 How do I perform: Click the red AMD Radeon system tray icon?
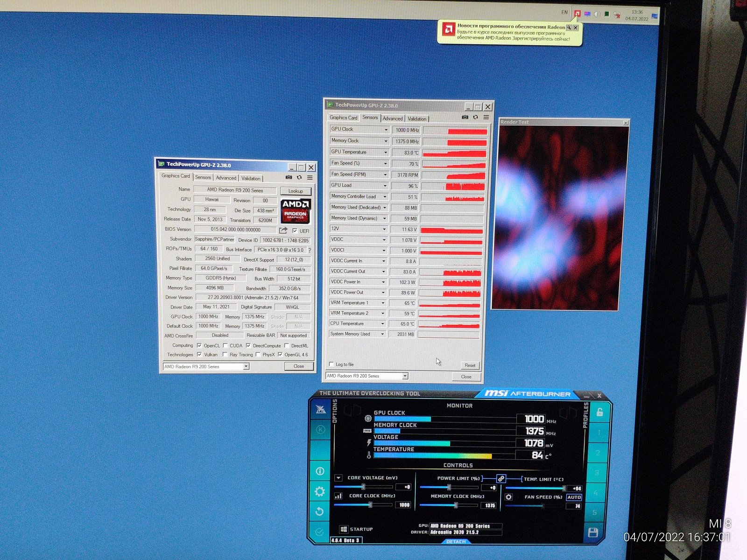click(x=577, y=14)
